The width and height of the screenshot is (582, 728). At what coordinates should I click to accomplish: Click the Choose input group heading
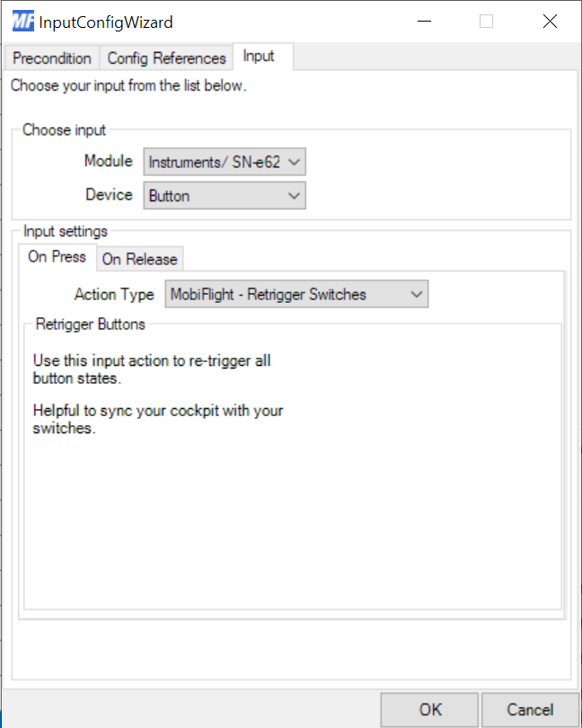(x=64, y=130)
